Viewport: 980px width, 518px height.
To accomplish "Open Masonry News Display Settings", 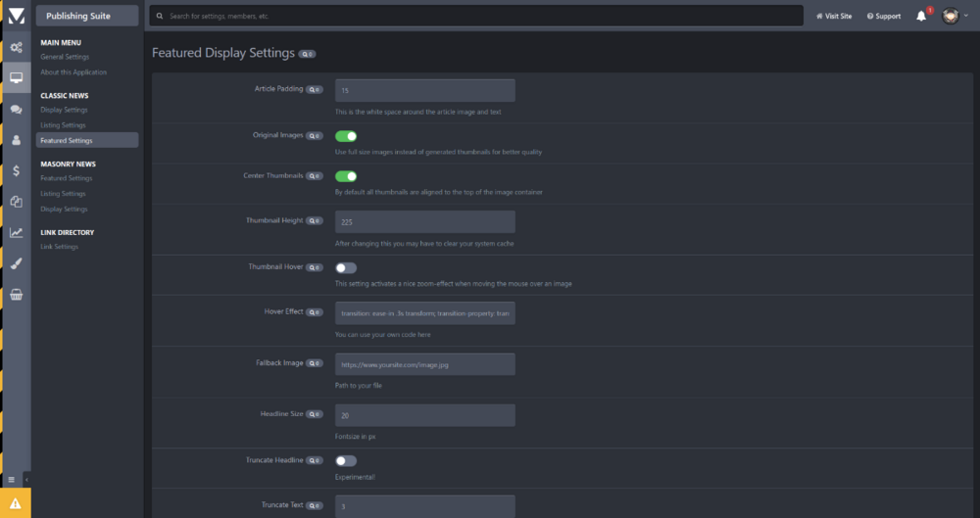I will coord(65,210).
